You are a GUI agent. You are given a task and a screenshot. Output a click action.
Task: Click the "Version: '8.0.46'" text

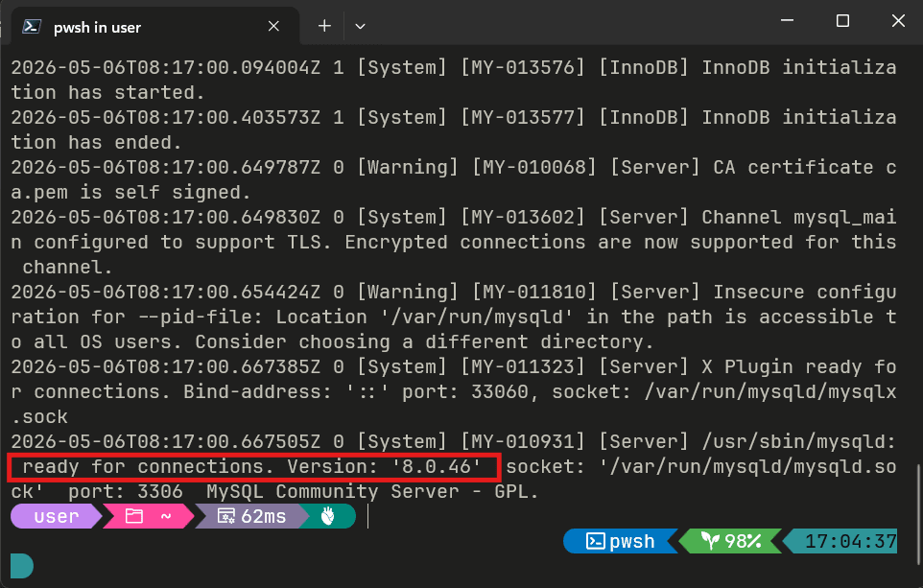[x=385, y=467]
